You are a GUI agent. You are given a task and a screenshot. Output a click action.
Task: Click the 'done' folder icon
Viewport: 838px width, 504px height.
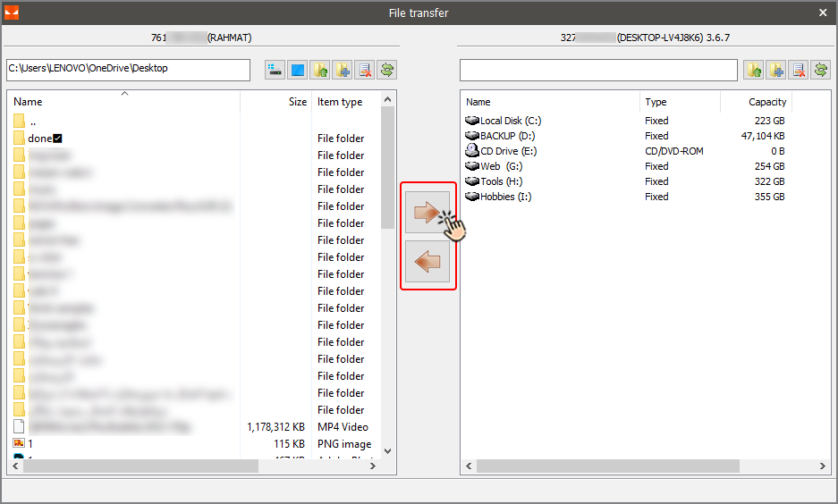point(20,138)
